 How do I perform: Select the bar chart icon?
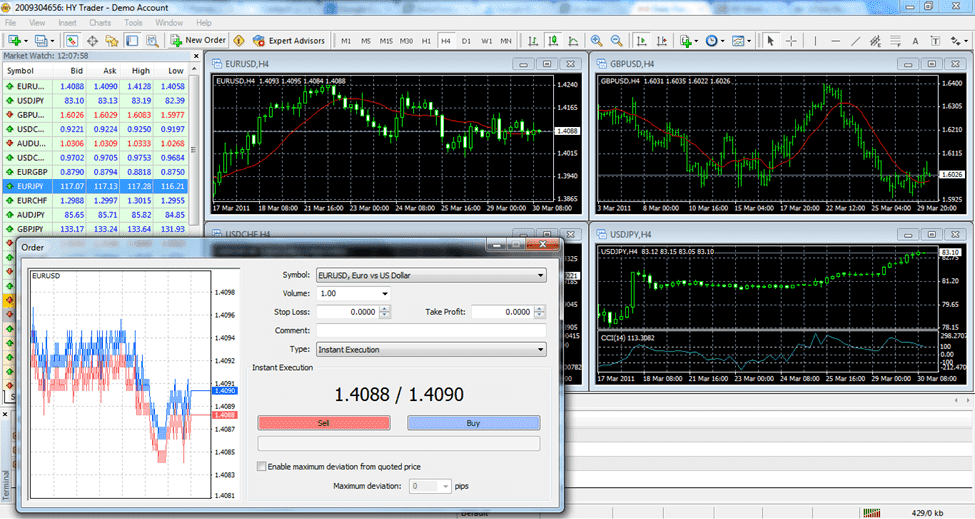click(533, 41)
